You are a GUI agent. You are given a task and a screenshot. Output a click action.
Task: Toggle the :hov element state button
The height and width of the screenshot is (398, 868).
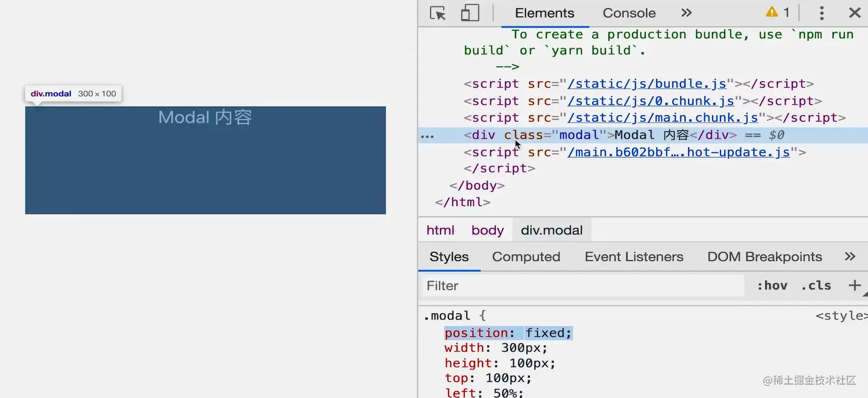(772, 285)
